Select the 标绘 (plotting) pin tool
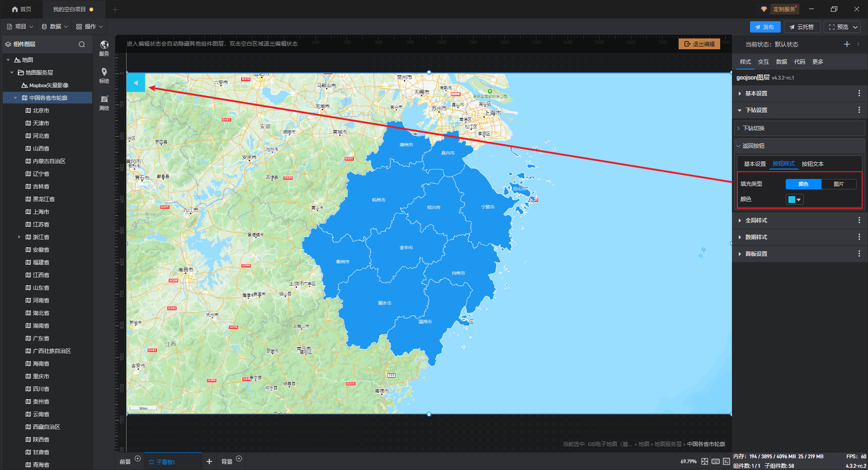 pyautogui.click(x=104, y=75)
